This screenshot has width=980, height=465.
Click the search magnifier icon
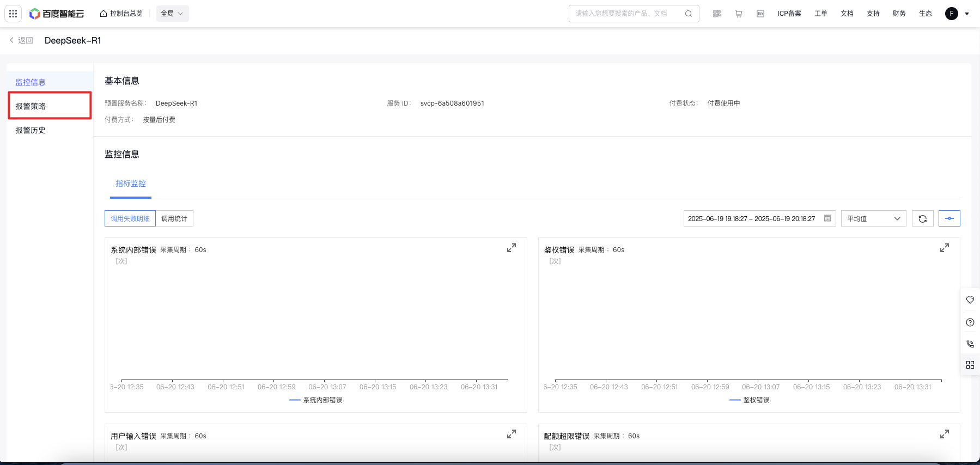click(689, 14)
